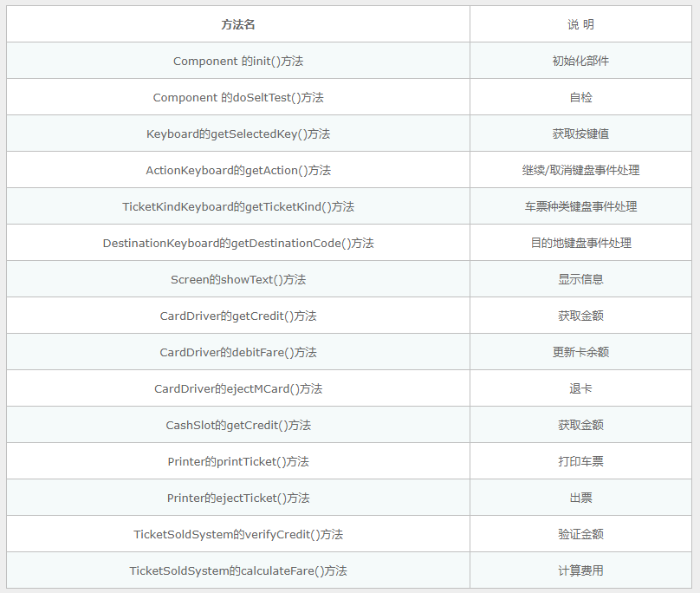Select the cell '自检'
Image resolution: width=700 pixels, height=593 pixels.
pyautogui.click(x=580, y=97)
